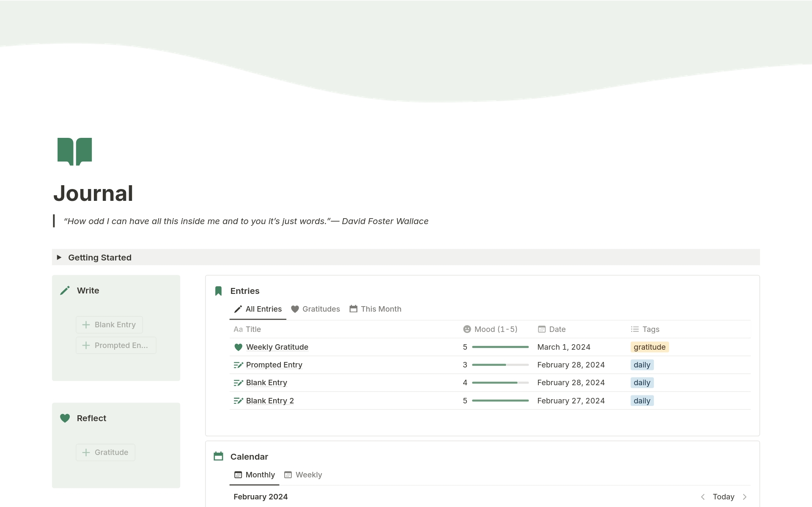The width and height of the screenshot is (812, 507).
Task: Click the green Journal book page icon
Action: (x=74, y=151)
